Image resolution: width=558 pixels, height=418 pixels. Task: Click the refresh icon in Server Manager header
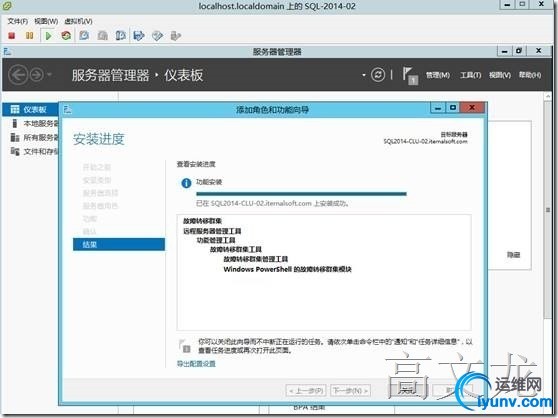click(x=378, y=75)
